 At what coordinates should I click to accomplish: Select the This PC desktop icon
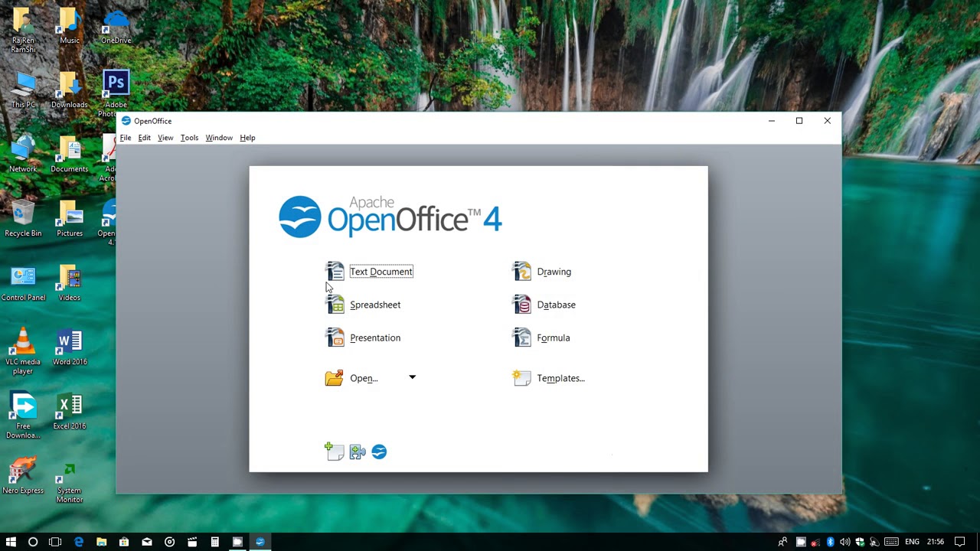[x=23, y=90]
